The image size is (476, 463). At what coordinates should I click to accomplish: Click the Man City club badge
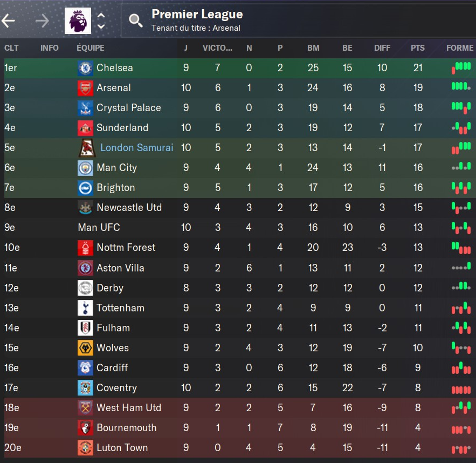tap(85, 168)
